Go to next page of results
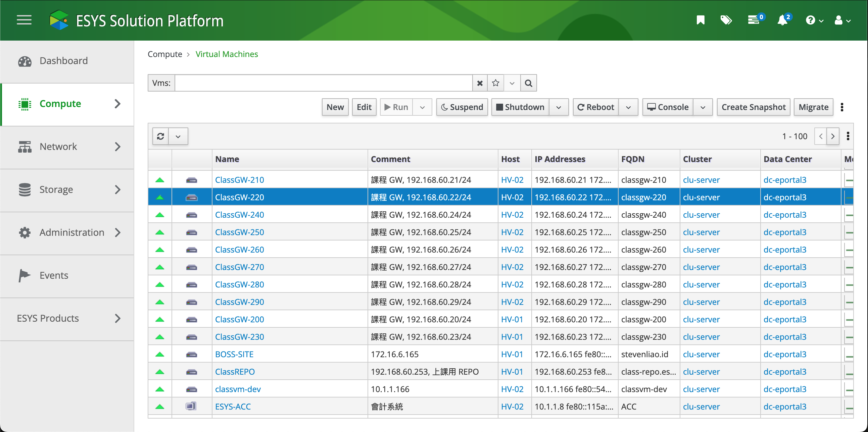Viewport: 868px width, 432px height. (x=833, y=136)
